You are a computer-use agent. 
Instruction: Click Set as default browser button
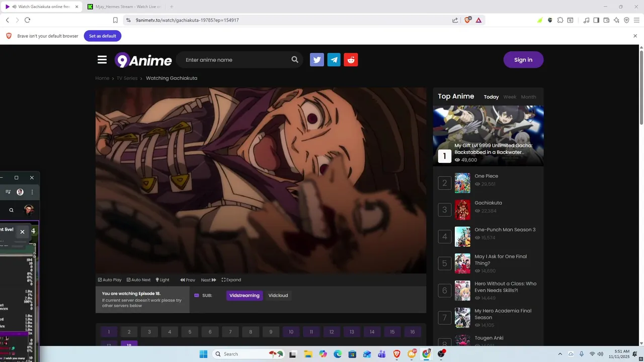coord(103,36)
